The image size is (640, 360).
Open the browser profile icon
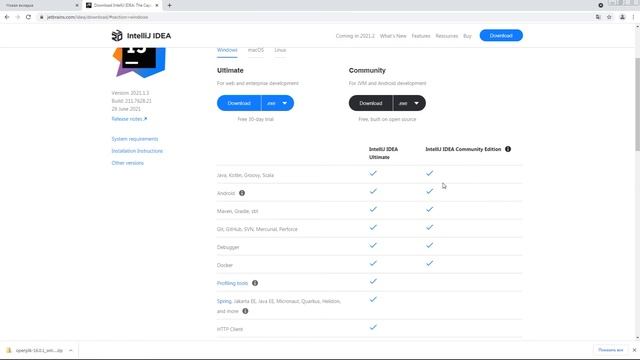click(622, 17)
